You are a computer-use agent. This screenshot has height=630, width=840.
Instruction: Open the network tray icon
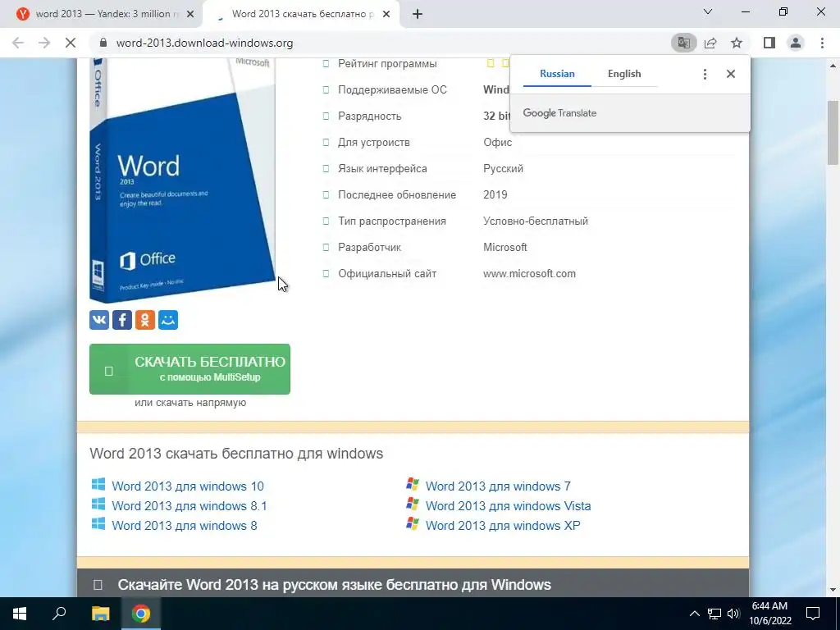714,614
